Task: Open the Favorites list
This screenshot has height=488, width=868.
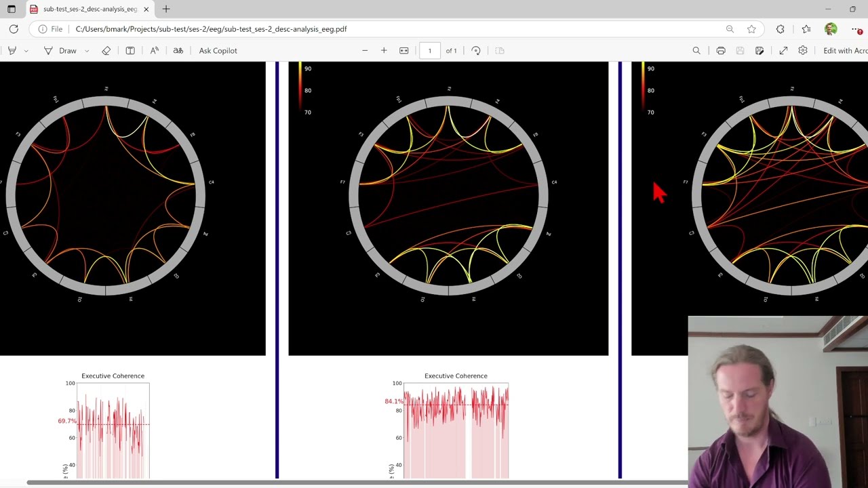Action: (x=806, y=29)
